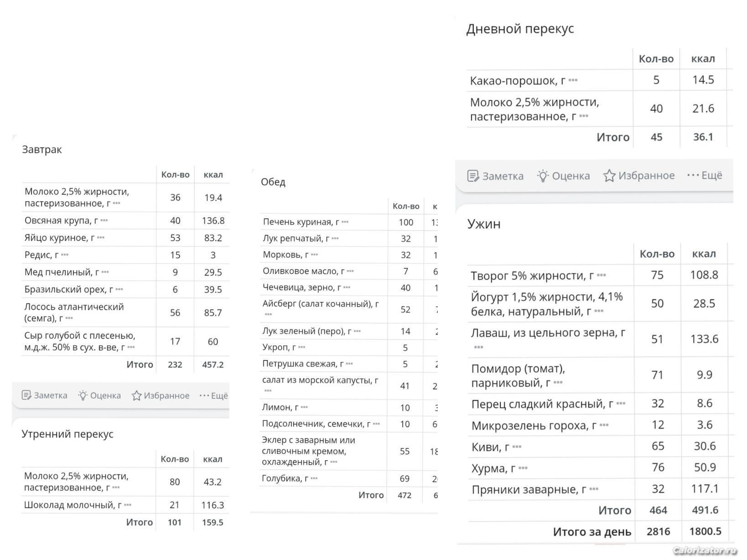Image resolution: width=747 pixels, height=560 pixels.
Task: Click the Заметка note icon under Дневной перекус
Action: coord(473,176)
